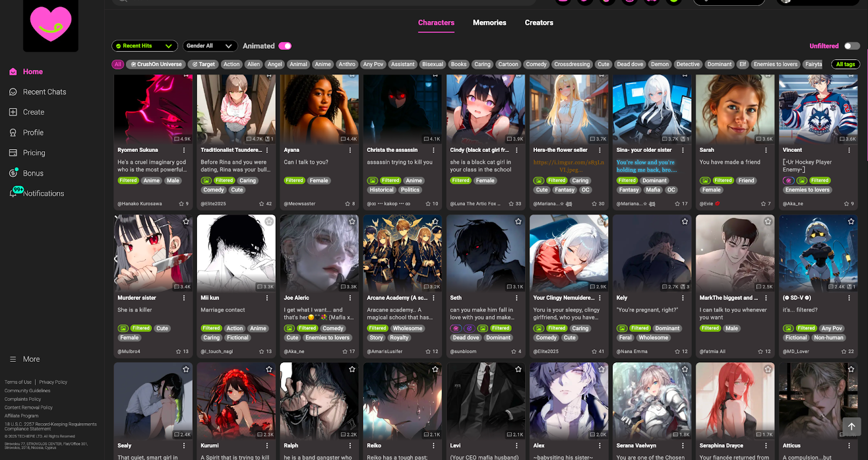Open the Bonus page in sidebar
Image resolution: width=868 pixels, height=460 pixels.
[x=33, y=173]
